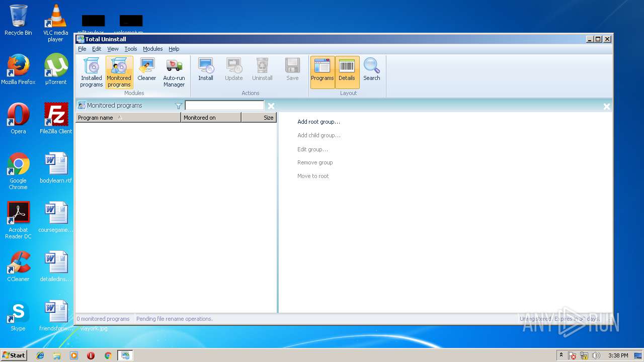Click the volume speaker tray icon

tap(596, 355)
